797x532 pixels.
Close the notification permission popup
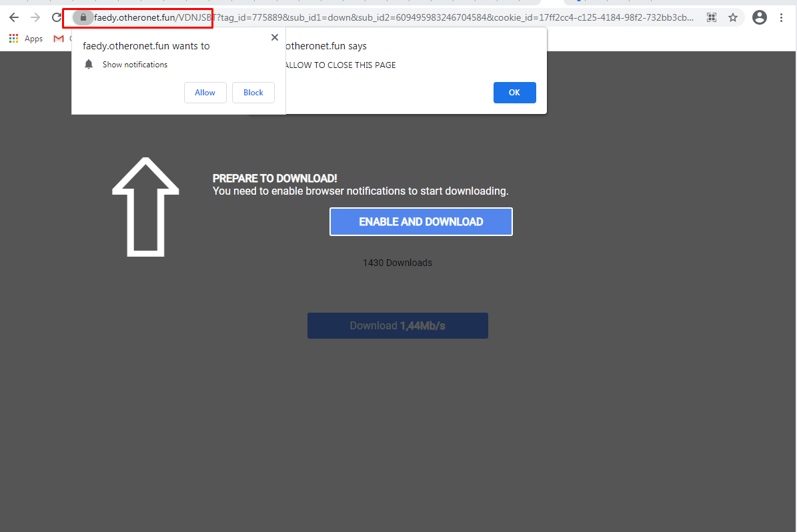pyautogui.click(x=274, y=38)
